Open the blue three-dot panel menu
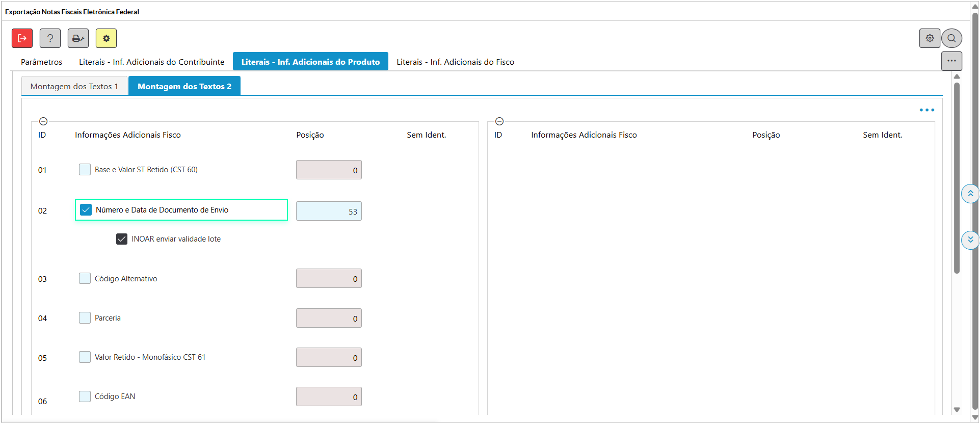Image resolution: width=980 pixels, height=424 pixels. (926, 110)
